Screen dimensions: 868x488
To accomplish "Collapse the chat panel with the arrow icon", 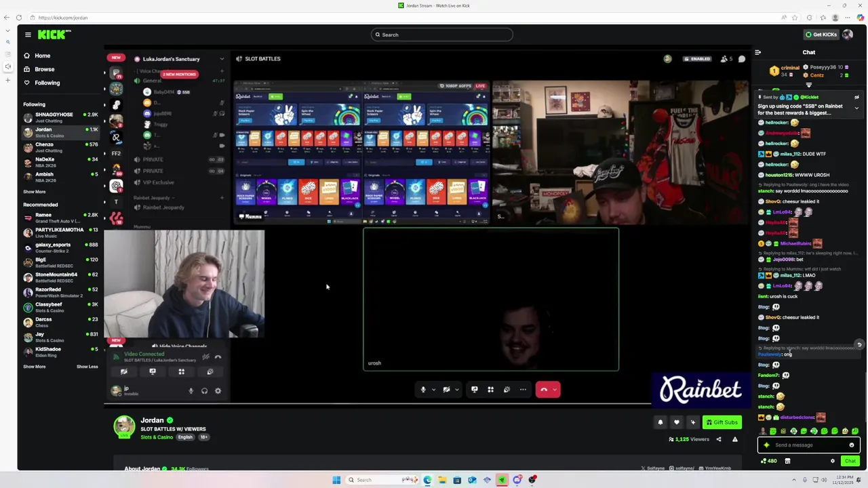I will point(757,52).
